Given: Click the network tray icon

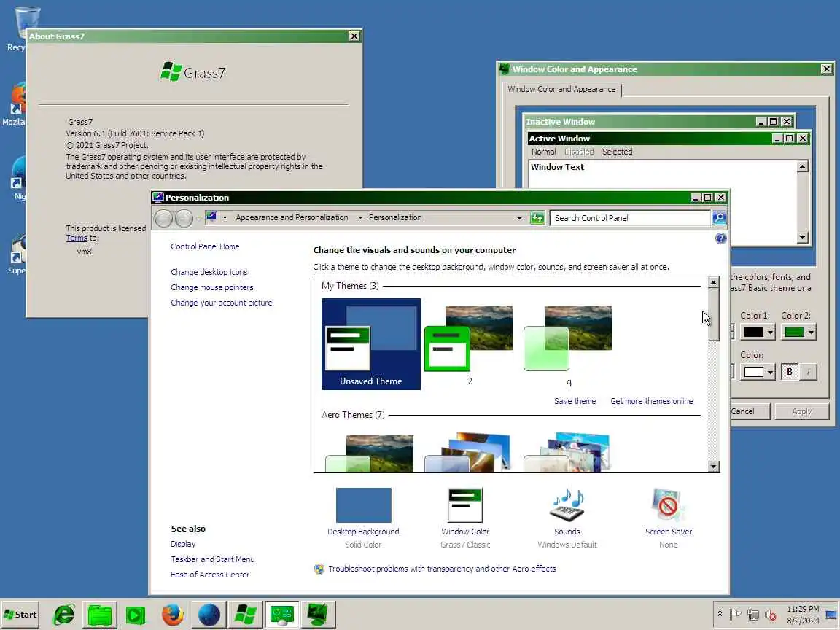Looking at the screenshot, I should click(753, 615).
